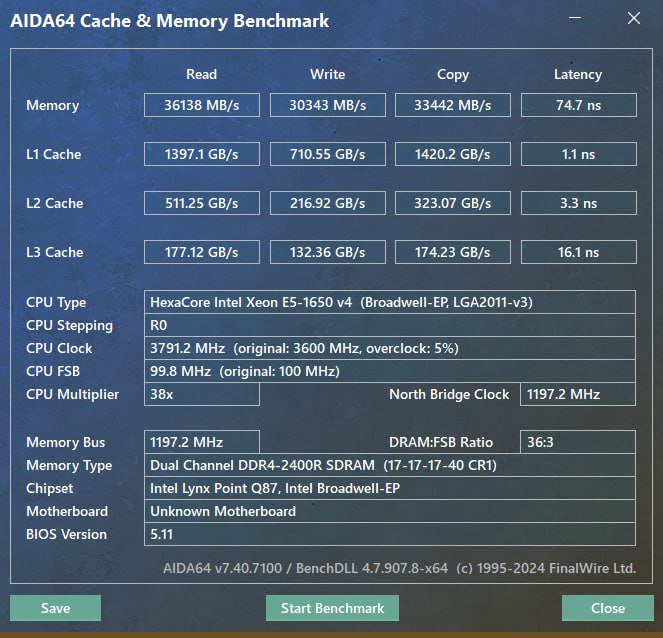The image size is (663, 638).
Task: Click the CPU Clock field 3791.2 MHz
Action: (x=390, y=348)
